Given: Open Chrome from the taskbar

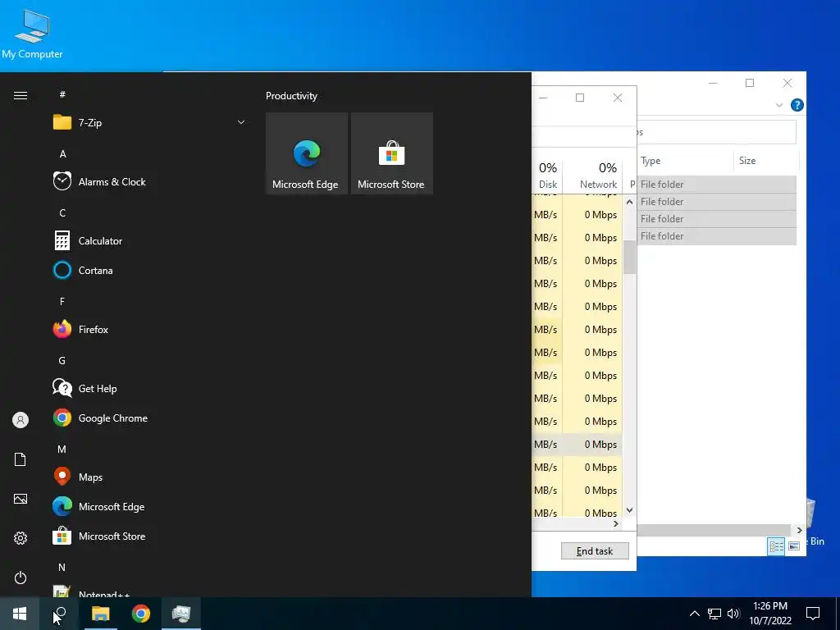Looking at the screenshot, I should point(141,614).
